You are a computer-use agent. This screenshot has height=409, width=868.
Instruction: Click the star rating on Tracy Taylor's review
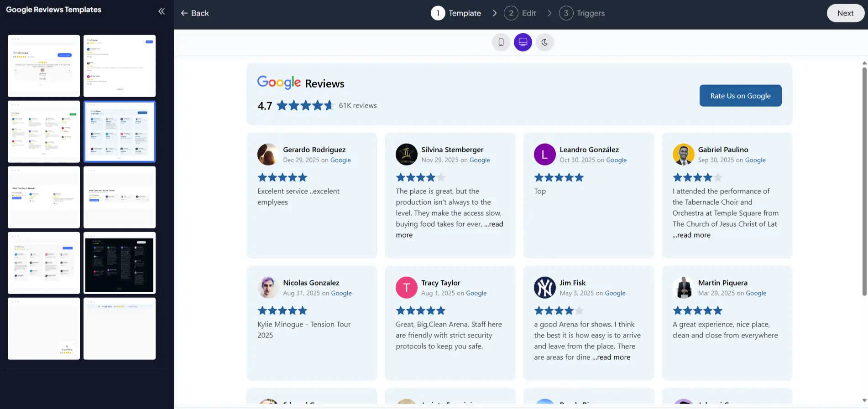point(421,311)
